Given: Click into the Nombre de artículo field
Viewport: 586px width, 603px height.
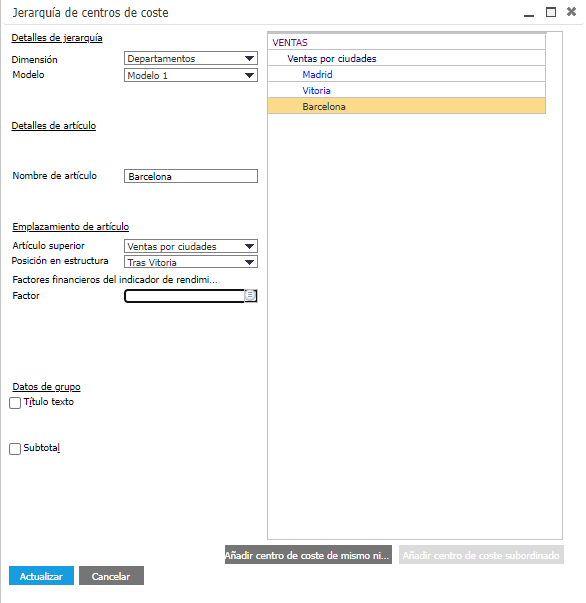Looking at the screenshot, I should coord(191,176).
